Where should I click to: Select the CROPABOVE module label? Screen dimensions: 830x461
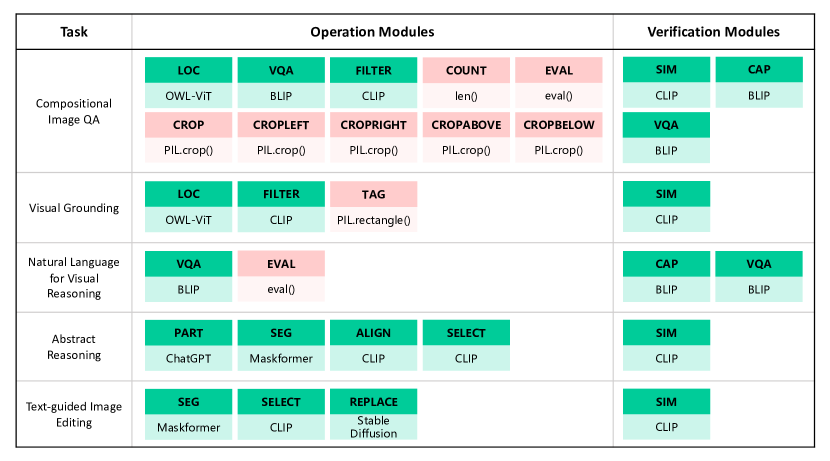467,125
